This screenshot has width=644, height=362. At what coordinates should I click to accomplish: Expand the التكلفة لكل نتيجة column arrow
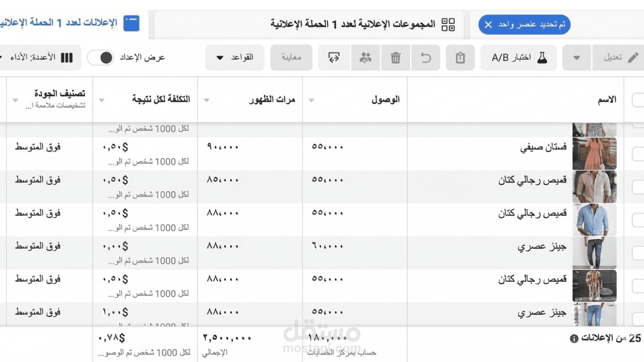[101, 100]
